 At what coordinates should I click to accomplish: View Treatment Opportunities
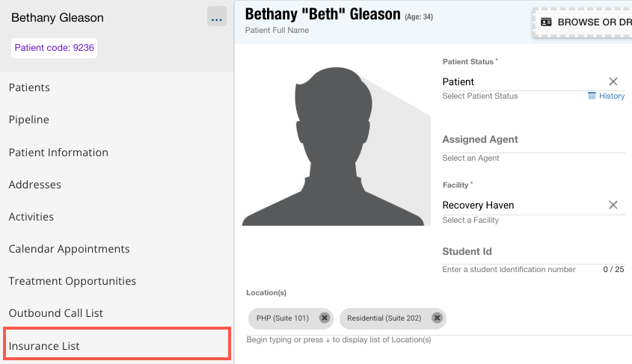coord(73,281)
